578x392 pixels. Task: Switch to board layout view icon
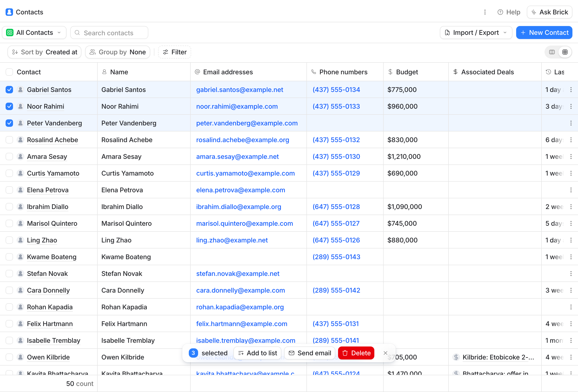552,52
